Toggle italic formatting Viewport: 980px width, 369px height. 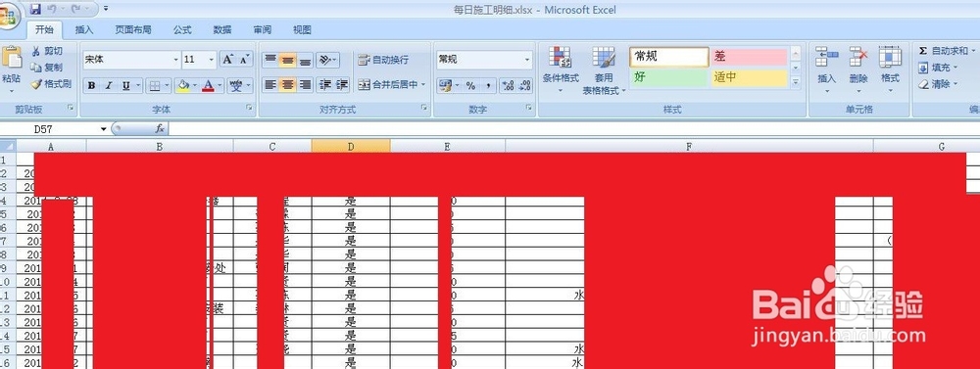coord(108,85)
